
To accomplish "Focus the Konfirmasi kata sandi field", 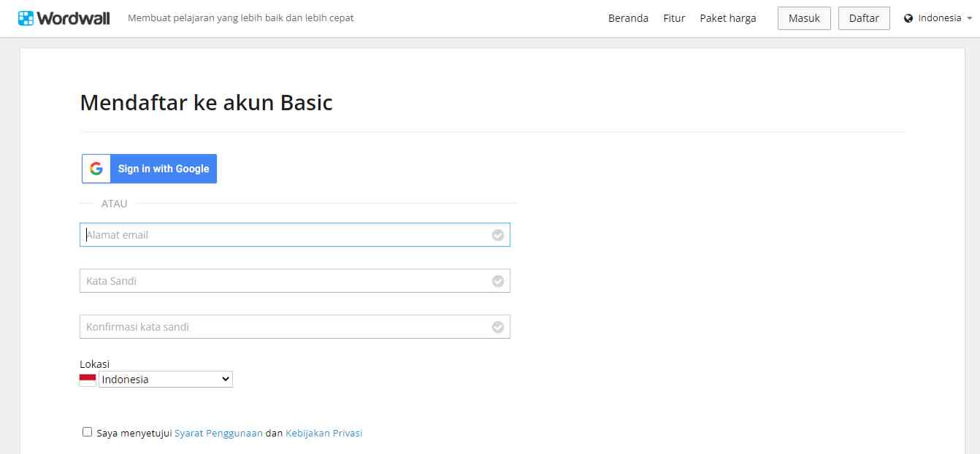I will tap(285, 327).
